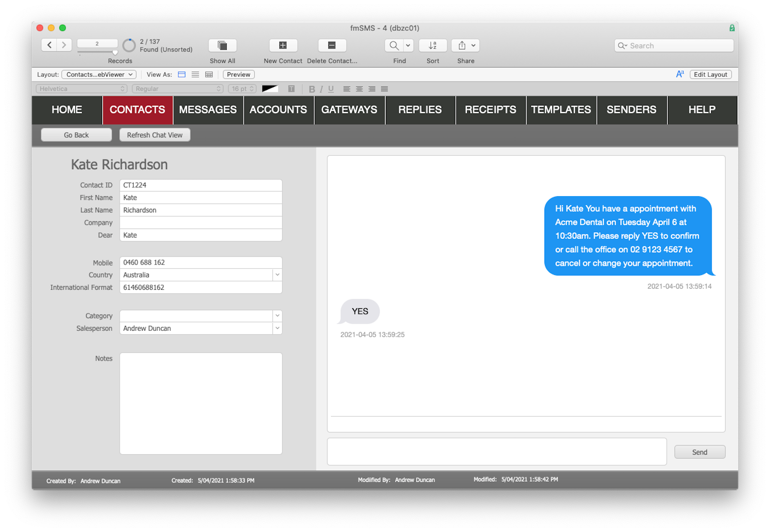Expand the Category dropdown arrow
This screenshot has height=532, width=770.
tap(278, 315)
